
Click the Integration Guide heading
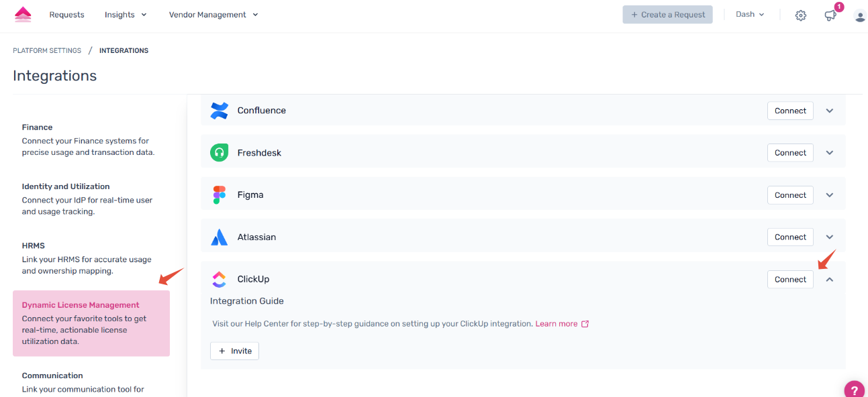click(247, 301)
